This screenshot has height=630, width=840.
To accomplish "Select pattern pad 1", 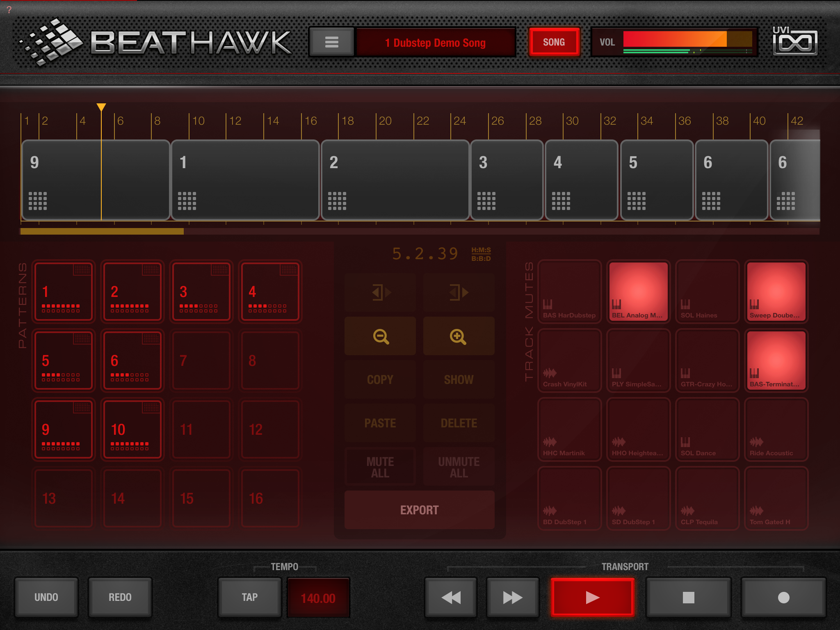I will 63,291.
